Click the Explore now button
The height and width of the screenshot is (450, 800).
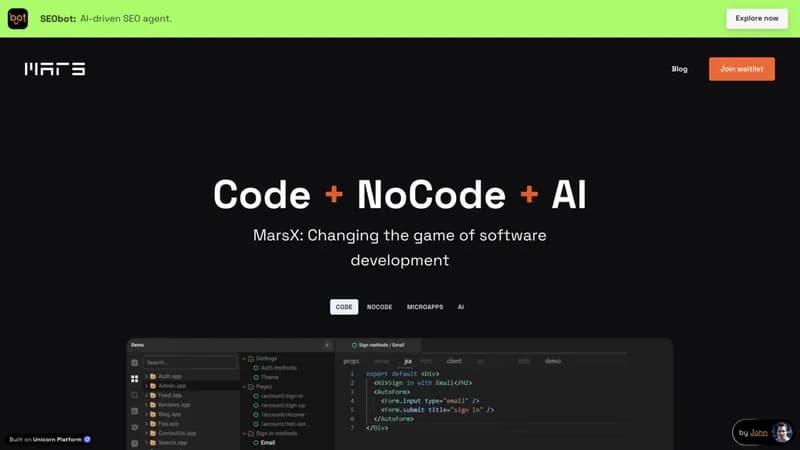point(757,18)
